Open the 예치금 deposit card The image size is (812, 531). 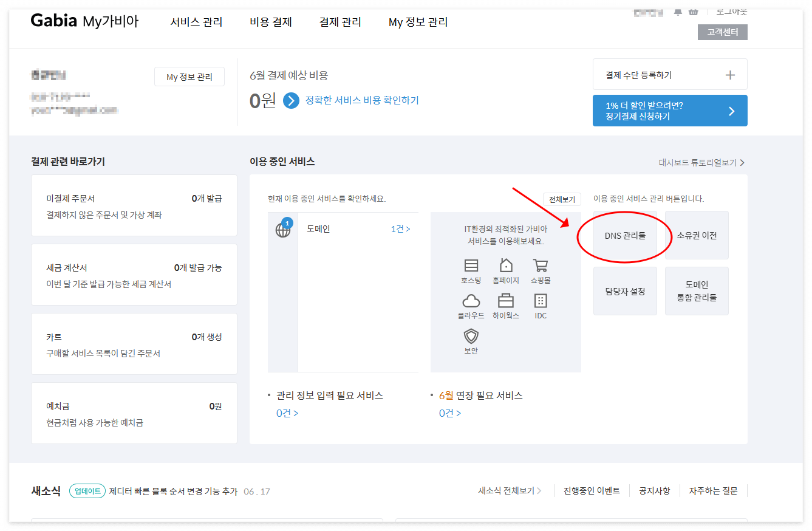click(x=134, y=413)
